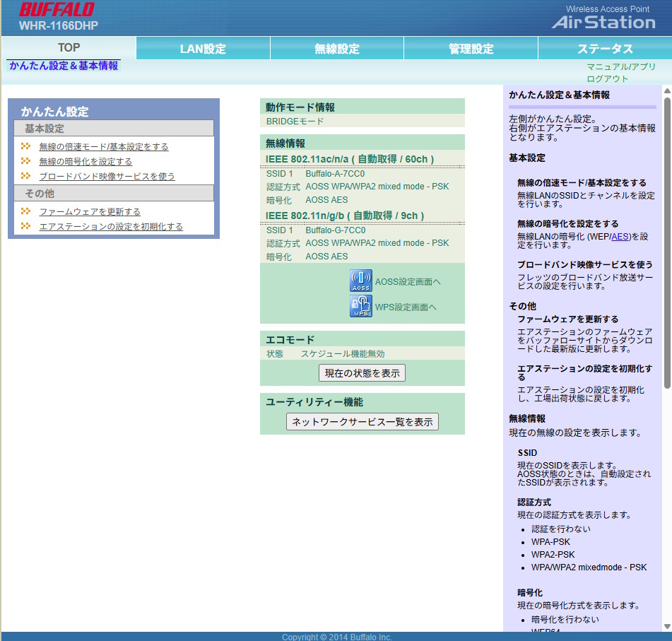Click the arrow bullet beside ファームウェアを更新する
672x641 pixels.
(25, 211)
